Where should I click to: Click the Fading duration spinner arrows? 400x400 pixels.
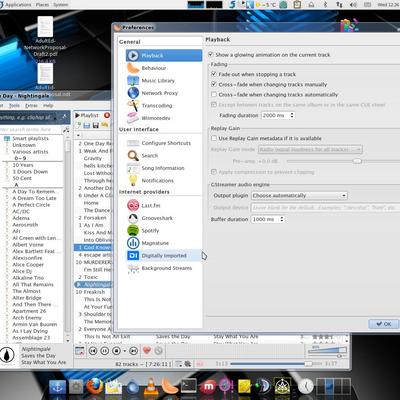click(292, 115)
